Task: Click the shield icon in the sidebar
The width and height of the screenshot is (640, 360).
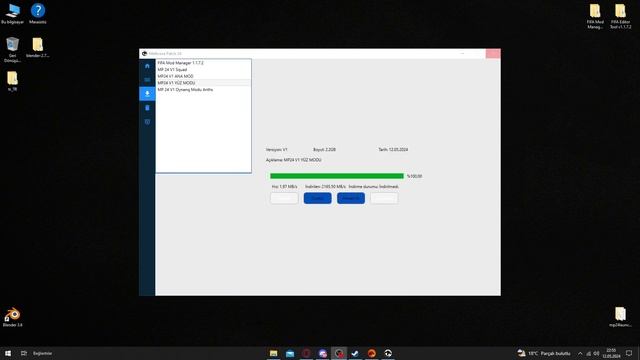Action: coord(147,122)
